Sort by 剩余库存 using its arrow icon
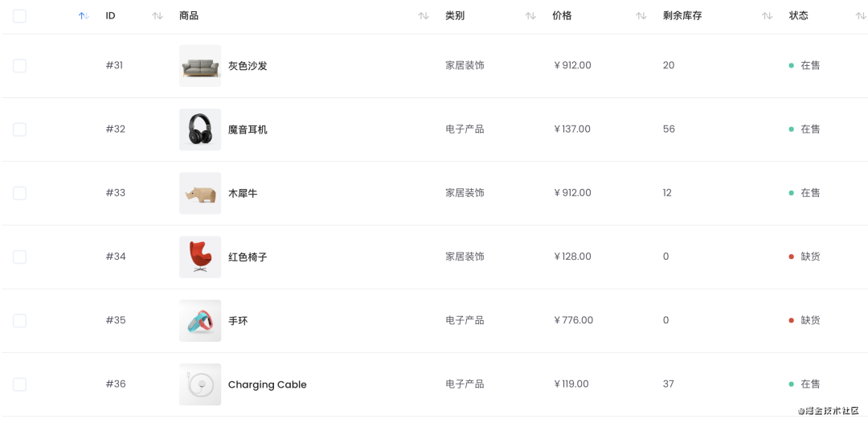The image size is (868, 423). [x=767, y=16]
